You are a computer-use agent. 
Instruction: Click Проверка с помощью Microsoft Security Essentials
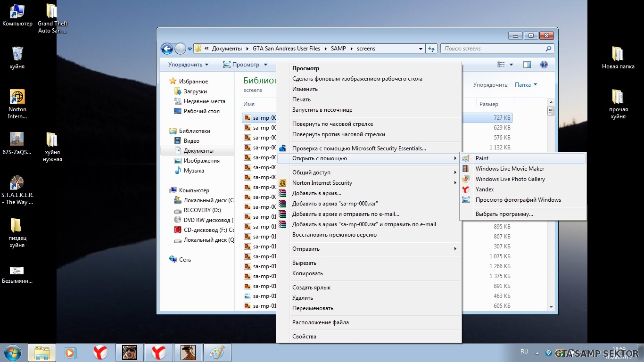[368, 148]
